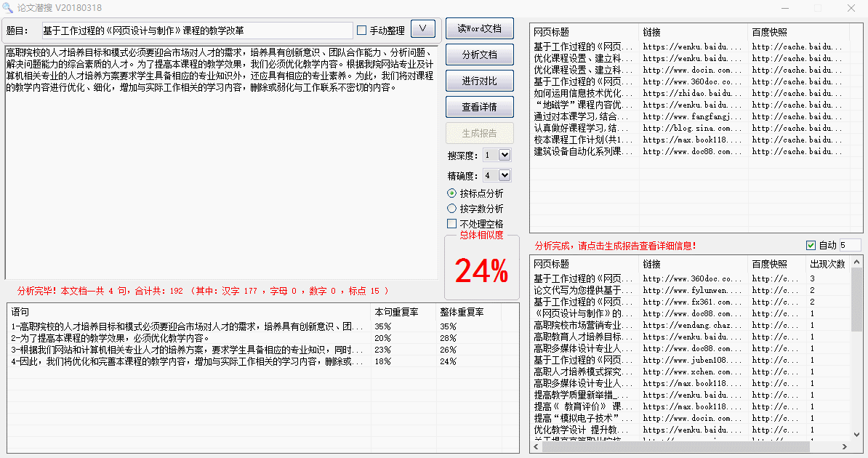Select the lower result row 高职教育人才培养目标
Image resolution: width=868 pixels, height=458 pixels.
click(x=691, y=336)
